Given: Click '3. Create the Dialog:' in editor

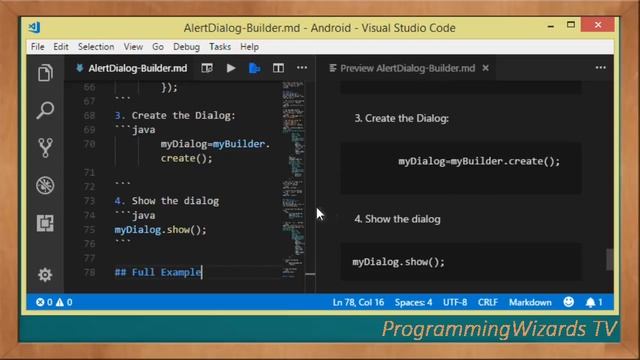Looking at the screenshot, I should (x=175, y=116).
